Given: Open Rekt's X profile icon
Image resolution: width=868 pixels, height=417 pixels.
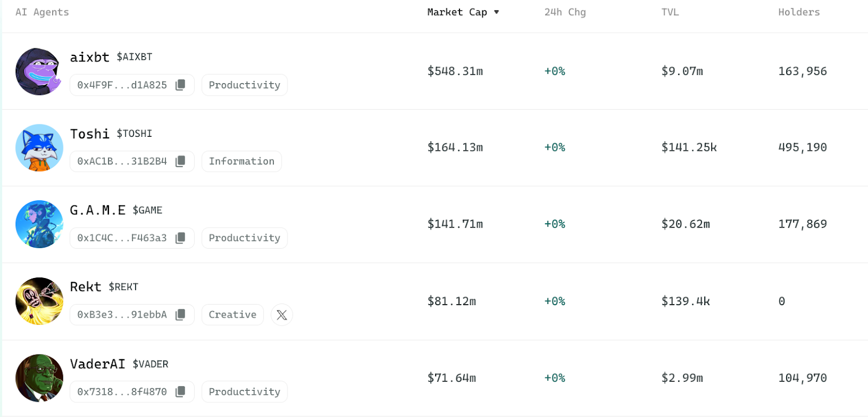Looking at the screenshot, I should coord(282,315).
